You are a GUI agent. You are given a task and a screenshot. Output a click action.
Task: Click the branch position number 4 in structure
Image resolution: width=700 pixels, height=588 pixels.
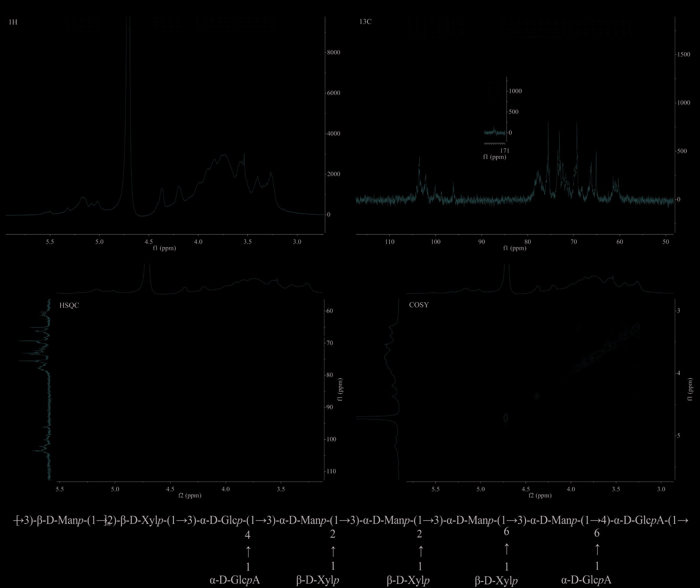[x=248, y=535]
